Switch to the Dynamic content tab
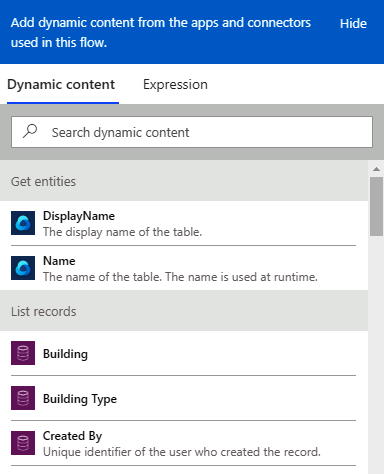Image resolution: width=384 pixels, height=474 pixels. point(61,85)
